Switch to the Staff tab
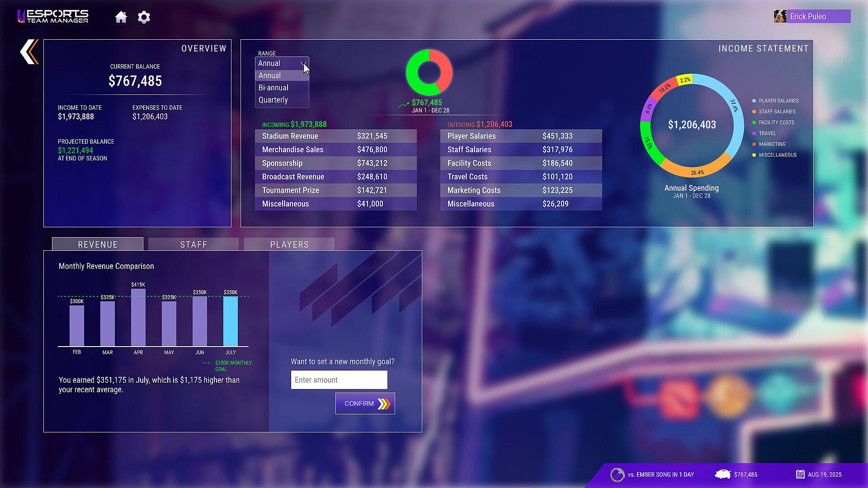This screenshot has width=868, height=488. [193, 244]
